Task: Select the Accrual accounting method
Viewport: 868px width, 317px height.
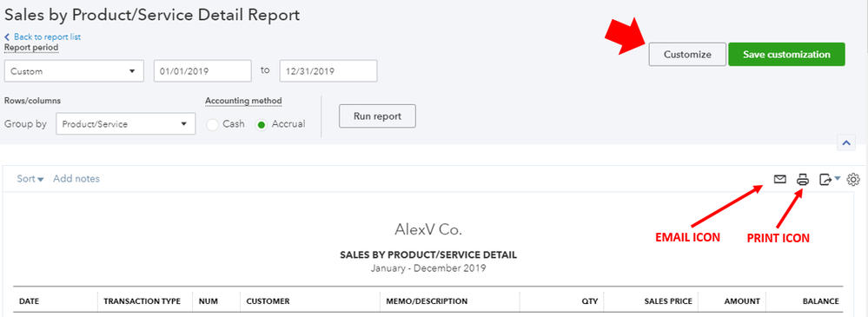Action: (261, 124)
